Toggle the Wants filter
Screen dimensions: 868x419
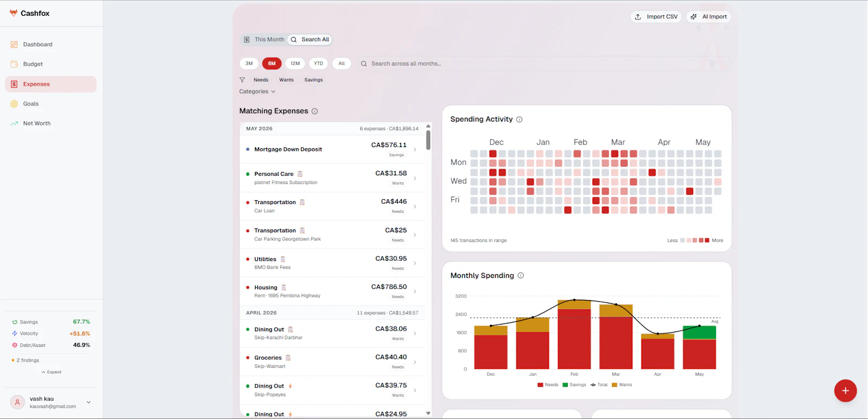tap(286, 80)
